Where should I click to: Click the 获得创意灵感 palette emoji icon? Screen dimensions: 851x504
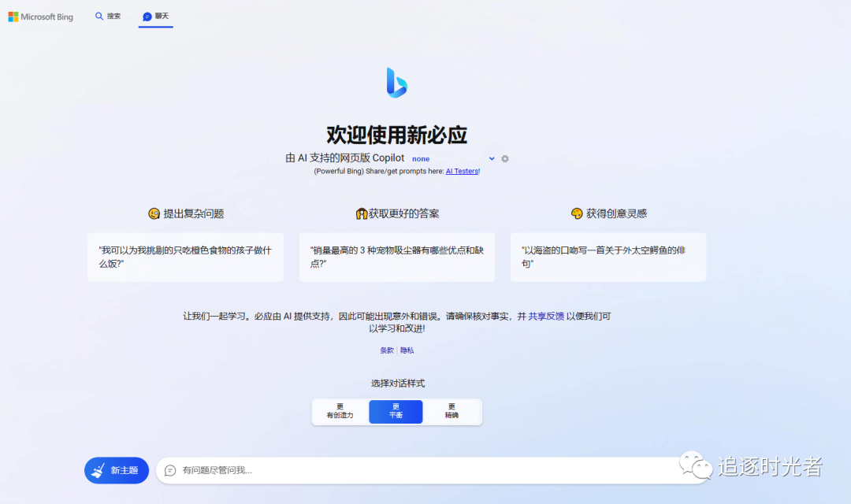click(x=577, y=213)
